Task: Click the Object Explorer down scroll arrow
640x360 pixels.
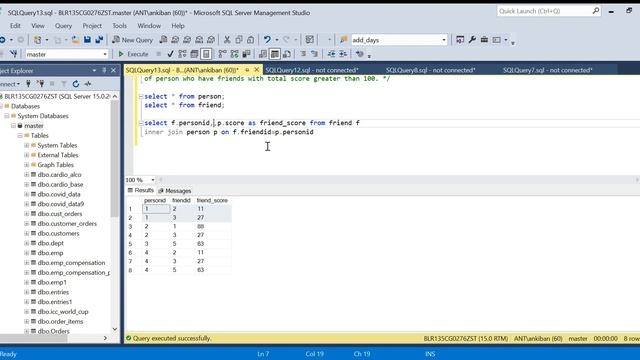Action: (x=115, y=329)
